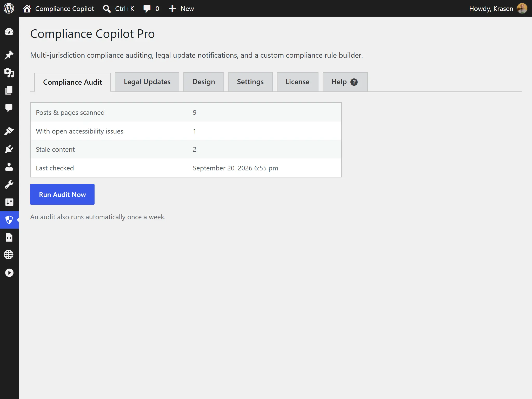Open Pages sidebar icon
This screenshot has width=532, height=399.
click(9, 90)
